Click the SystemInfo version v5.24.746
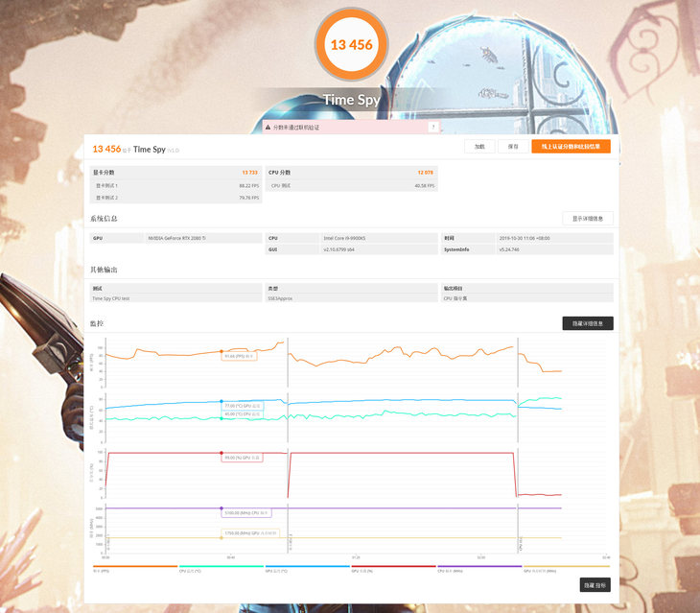The height and width of the screenshot is (613, 700). 509,249
